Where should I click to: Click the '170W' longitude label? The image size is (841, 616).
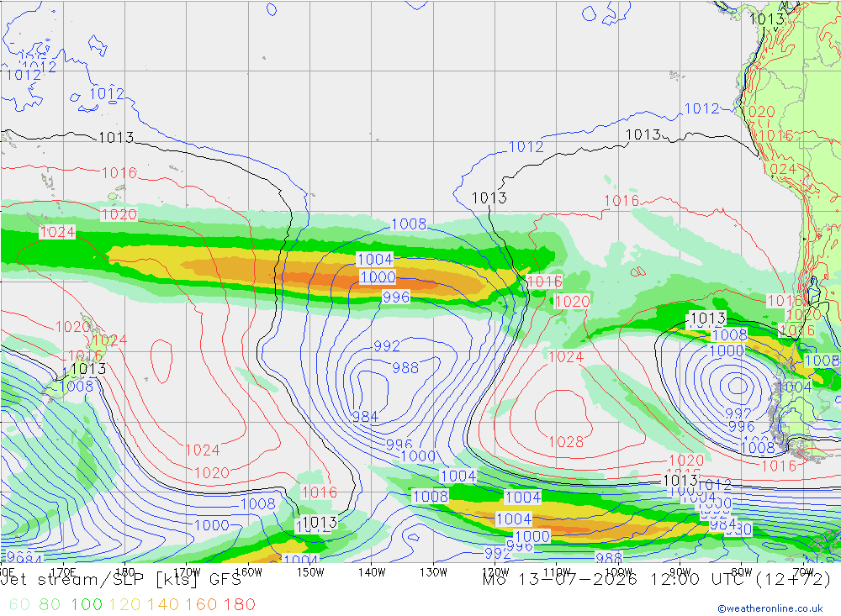click(x=187, y=572)
